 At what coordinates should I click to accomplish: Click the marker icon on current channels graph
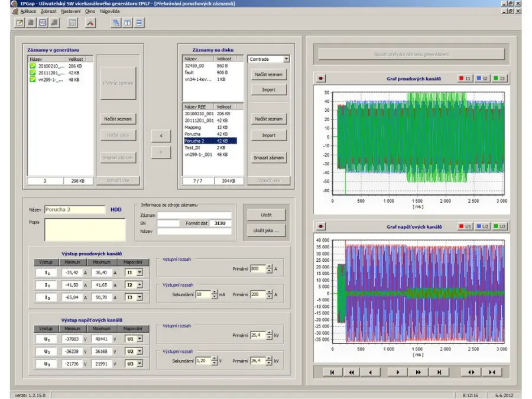321,78
